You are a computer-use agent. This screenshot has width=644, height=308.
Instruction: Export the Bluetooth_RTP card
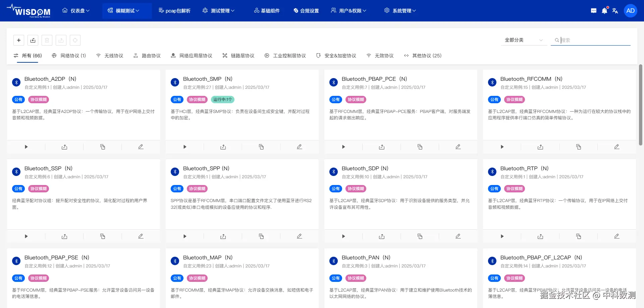point(540,236)
